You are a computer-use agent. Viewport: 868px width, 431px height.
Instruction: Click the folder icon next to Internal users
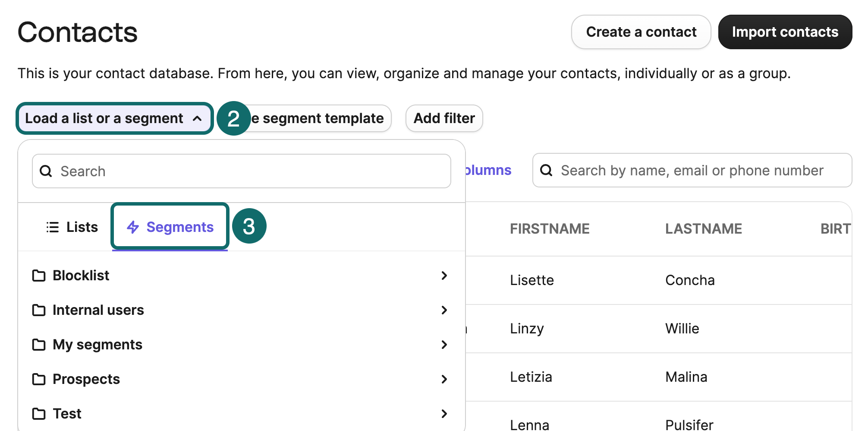(x=39, y=310)
